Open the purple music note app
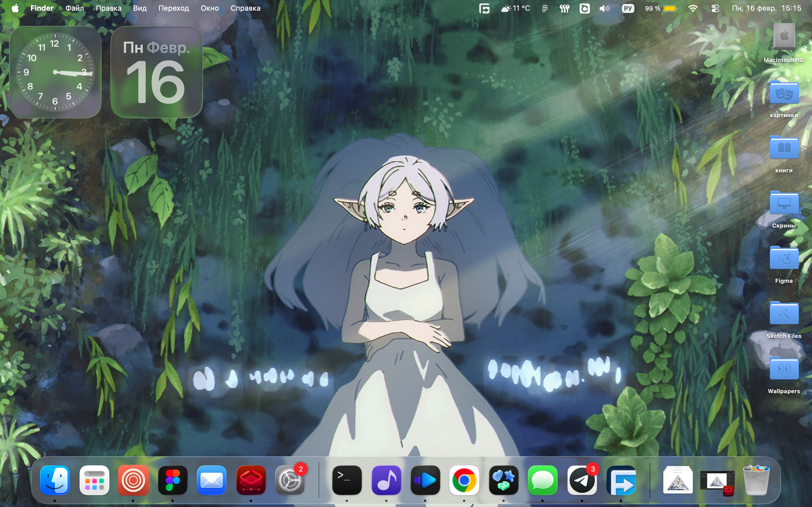This screenshot has width=812, height=507. (x=386, y=480)
